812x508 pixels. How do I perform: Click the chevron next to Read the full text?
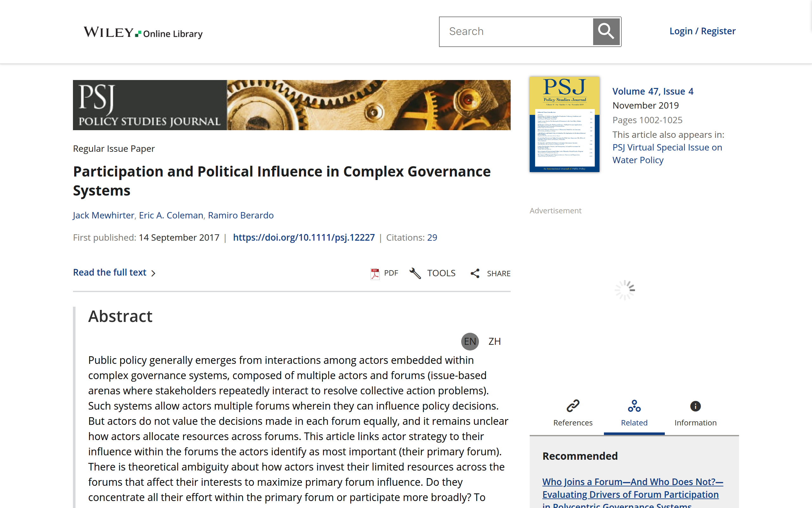tap(153, 273)
